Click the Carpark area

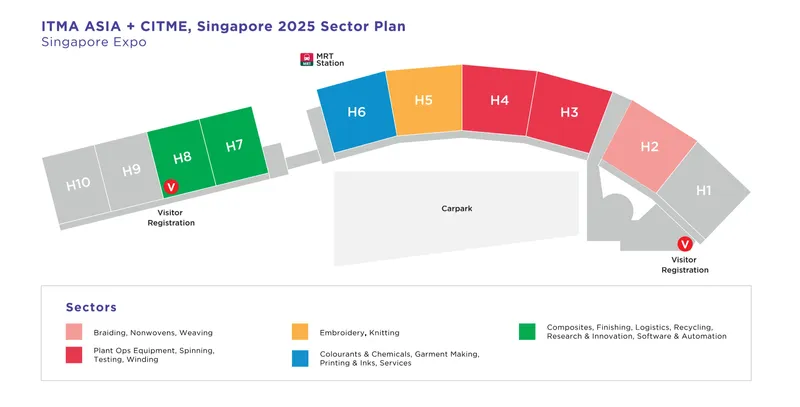coord(456,209)
